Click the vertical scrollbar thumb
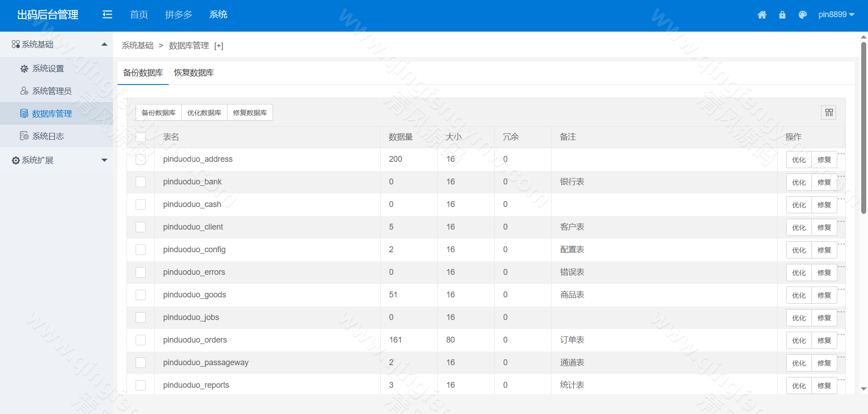This screenshot has width=868, height=414. pyautogui.click(x=863, y=127)
